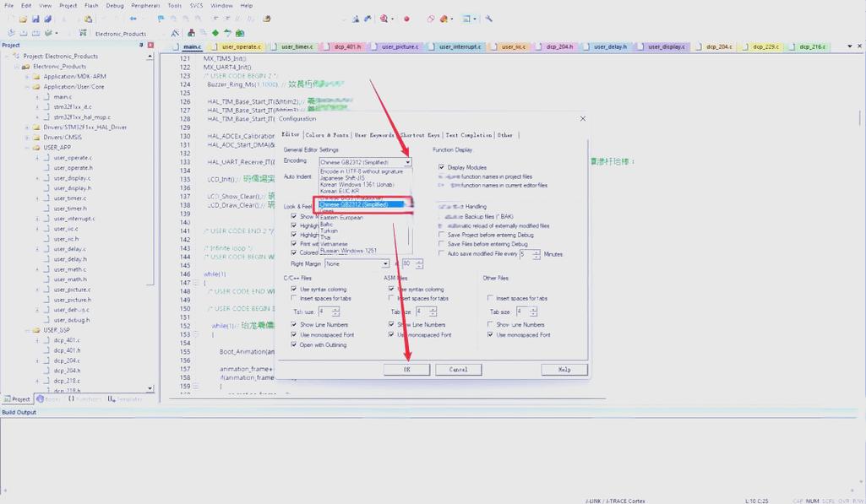Click the OK button in Configuration dialog
Viewport: 866px width, 504px height.
(407, 369)
